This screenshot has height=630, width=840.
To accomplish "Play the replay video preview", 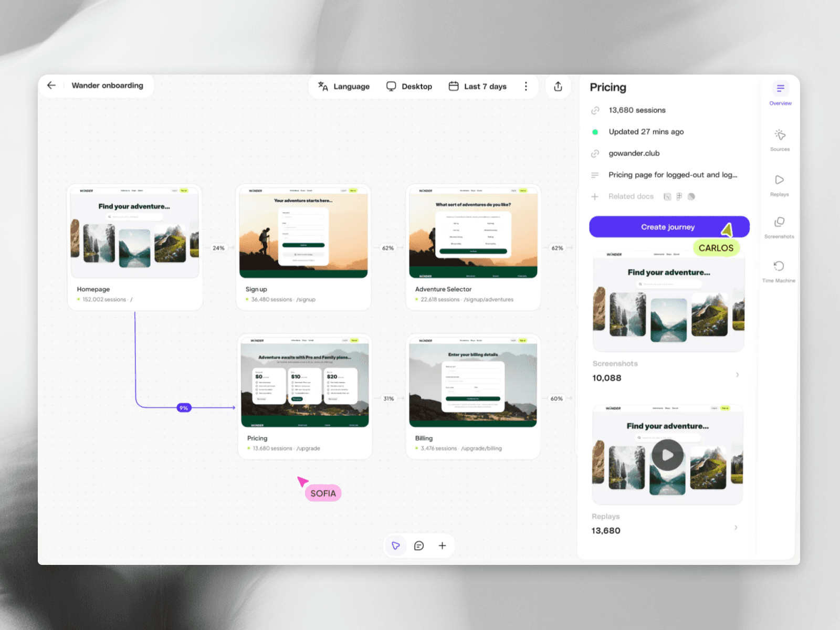I will [x=667, y=455].
